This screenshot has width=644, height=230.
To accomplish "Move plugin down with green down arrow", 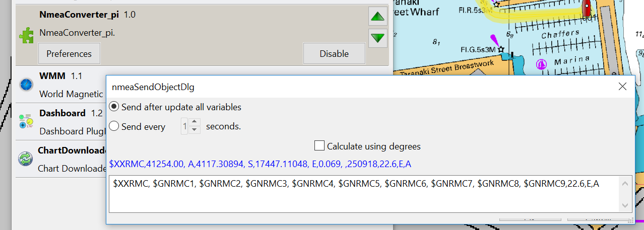I will pyautogui.click(x=377, y=37).
